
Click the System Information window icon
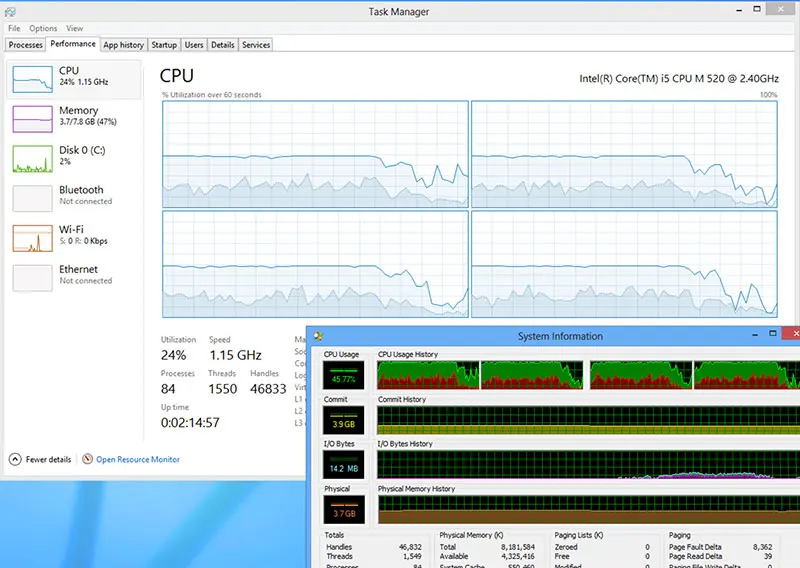coord(318,336)
